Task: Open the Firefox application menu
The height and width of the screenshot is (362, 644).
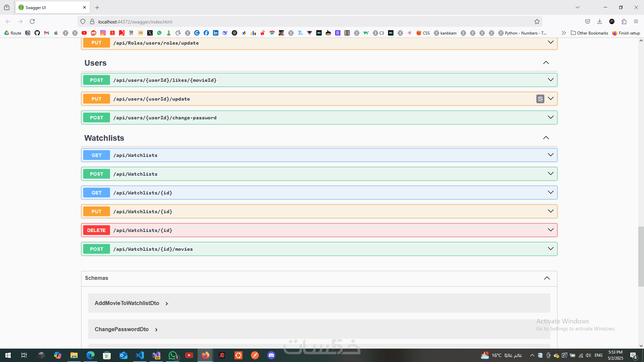Action: pyautogui.click(x=636, y=22)
